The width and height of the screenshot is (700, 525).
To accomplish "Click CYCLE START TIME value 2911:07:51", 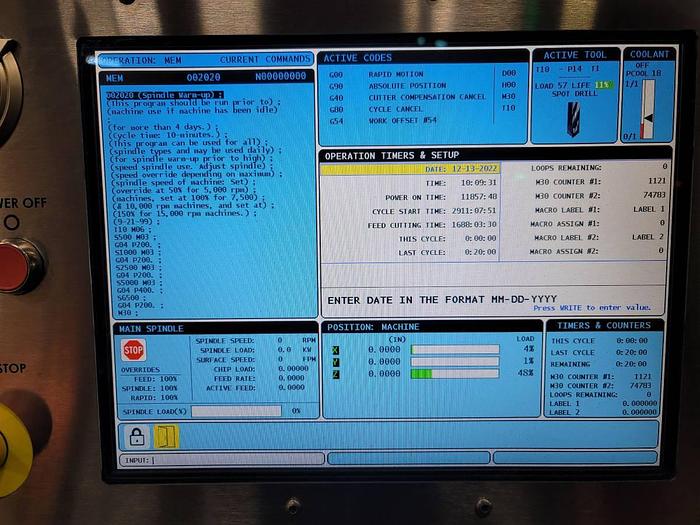I will click(x=474, y=211).
